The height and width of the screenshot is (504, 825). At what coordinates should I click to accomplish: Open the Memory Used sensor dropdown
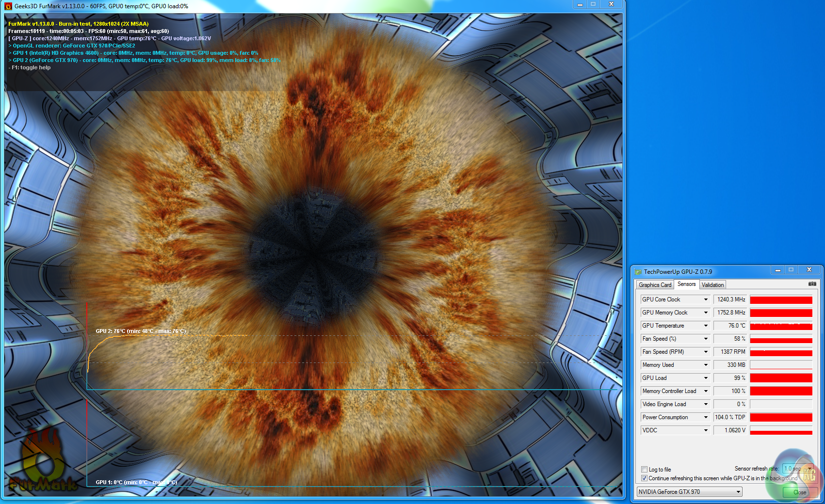tap(706, 365)
